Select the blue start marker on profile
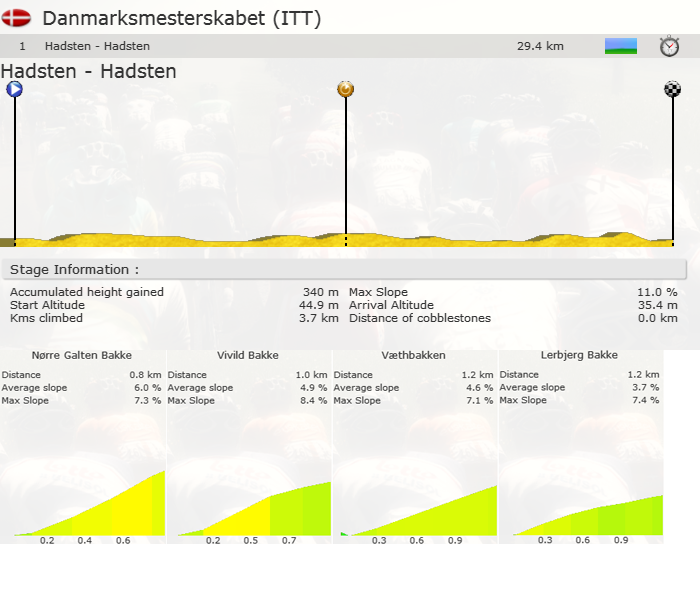The image size is (700, 613). pos(14,89)
